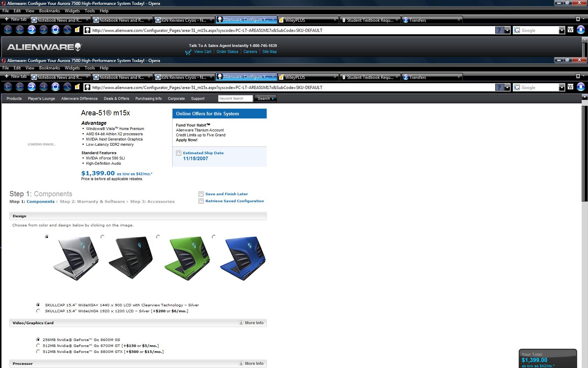Close the Transfers tab in lower window

[458, 77]
